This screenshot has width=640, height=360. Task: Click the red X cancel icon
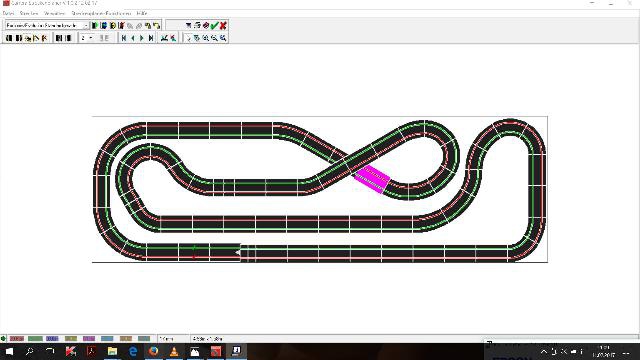pos(223,25)
